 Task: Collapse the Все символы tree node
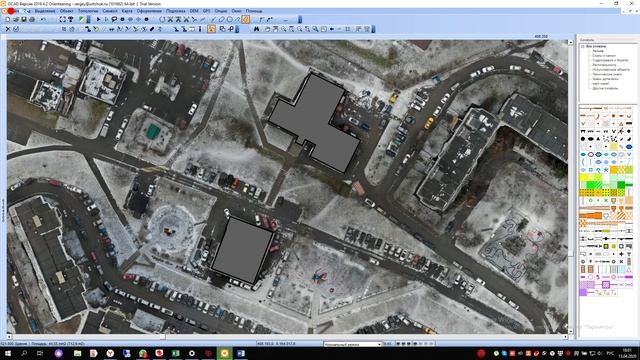pos(582,47)
